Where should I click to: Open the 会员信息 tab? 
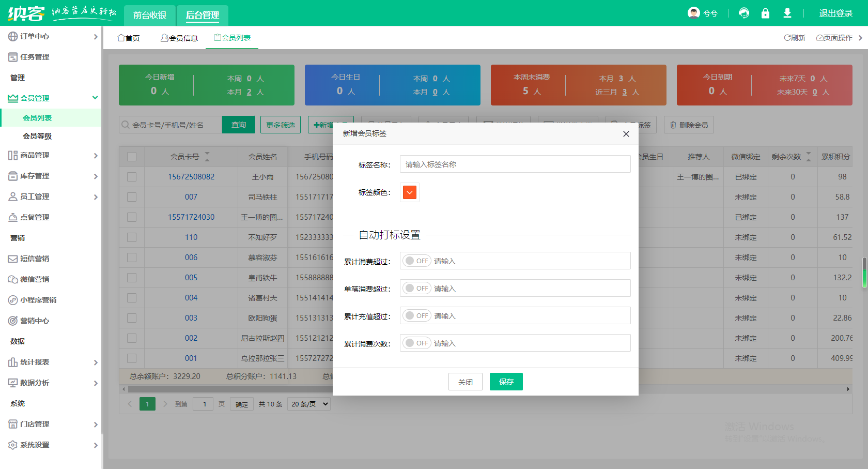pos(179,38)
